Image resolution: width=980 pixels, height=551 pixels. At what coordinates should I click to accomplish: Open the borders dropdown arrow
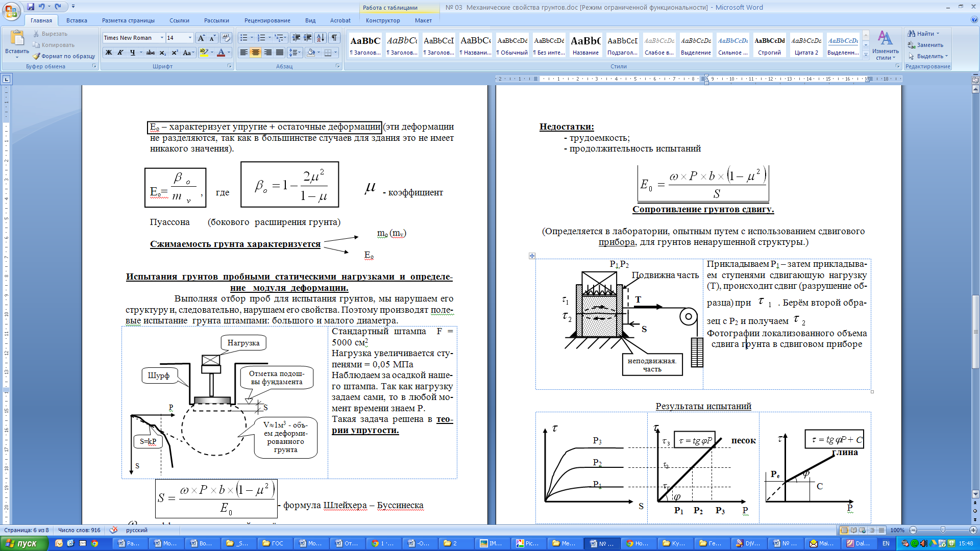coord(336,53)
